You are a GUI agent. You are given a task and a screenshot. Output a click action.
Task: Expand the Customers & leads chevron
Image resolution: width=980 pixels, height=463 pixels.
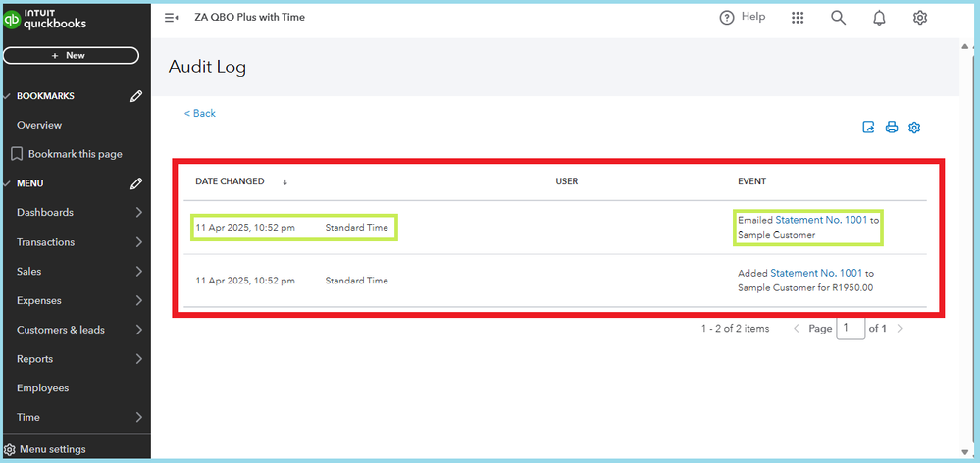click(138, 330)
